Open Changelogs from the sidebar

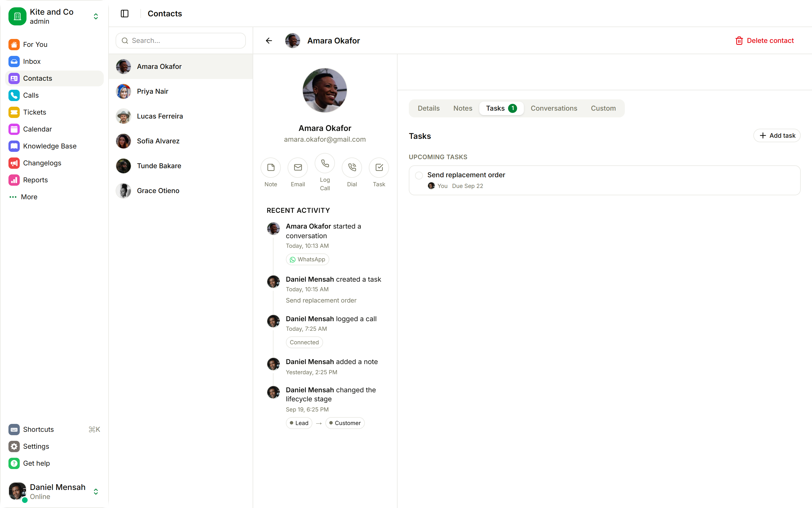(x=54, y=163)
